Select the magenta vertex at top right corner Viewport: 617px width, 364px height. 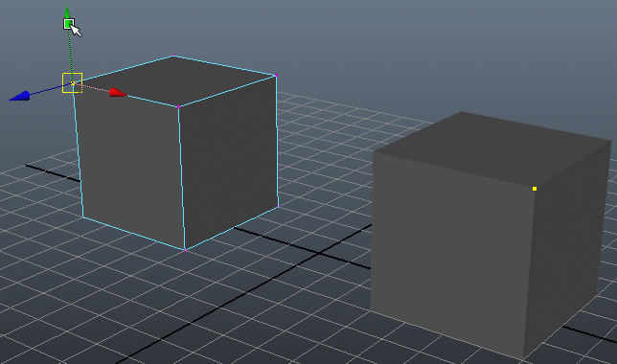276,75
